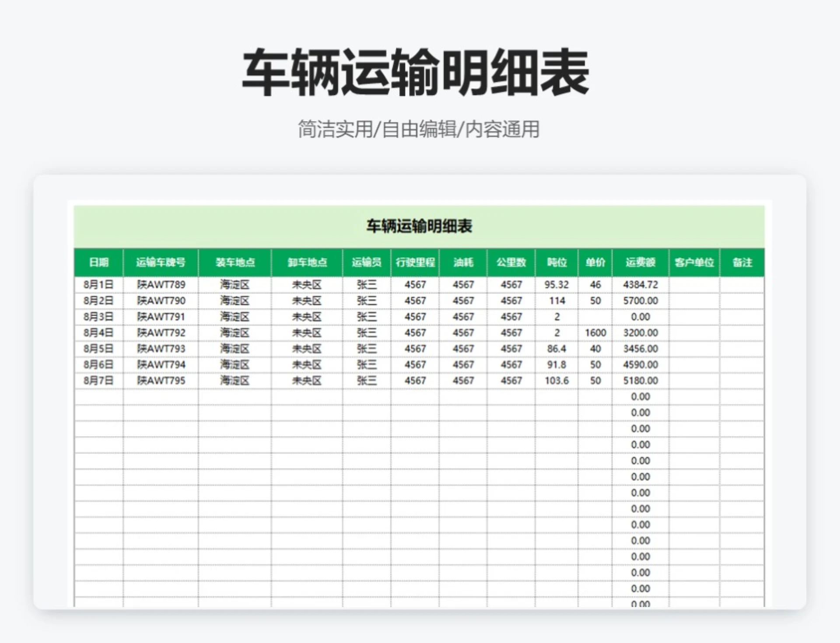Select the 单价 column header
840x643 pixels.
coord(595,262)
